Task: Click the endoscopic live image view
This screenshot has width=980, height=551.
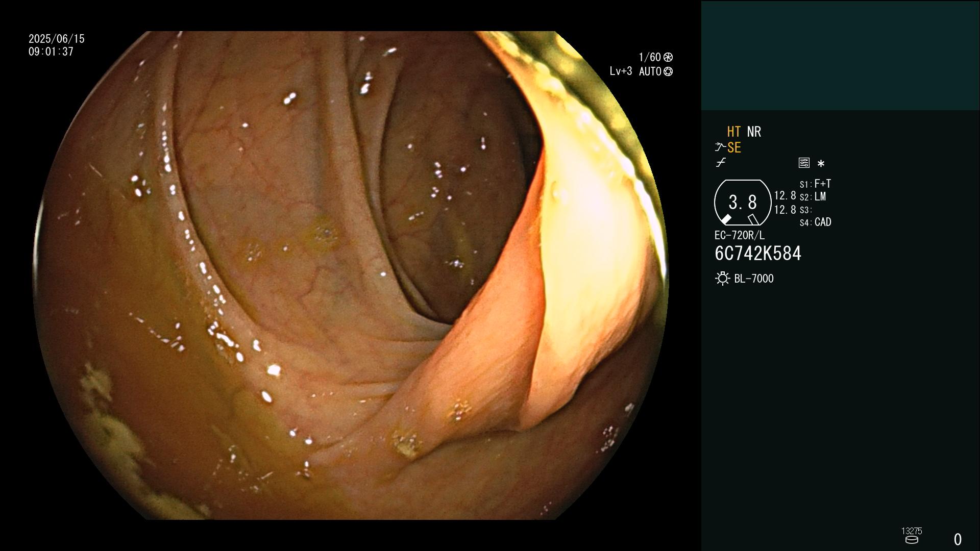Action: [351, 275]
